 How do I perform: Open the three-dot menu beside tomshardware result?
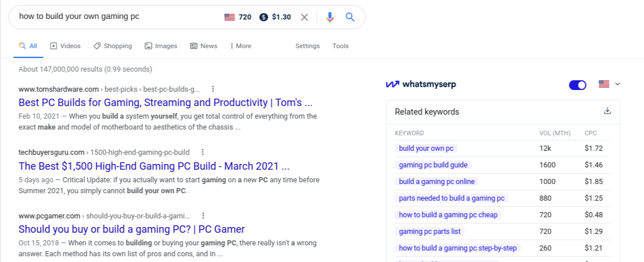(213, 89)
